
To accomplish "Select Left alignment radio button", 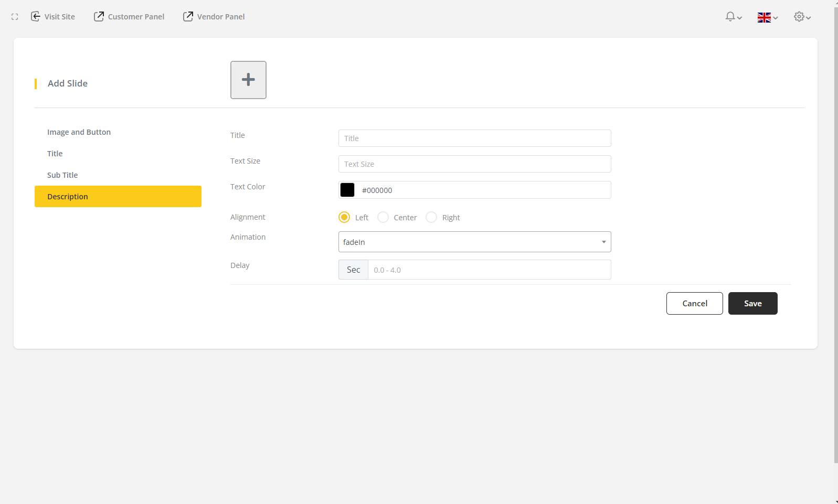I will [x=344, y=217].
